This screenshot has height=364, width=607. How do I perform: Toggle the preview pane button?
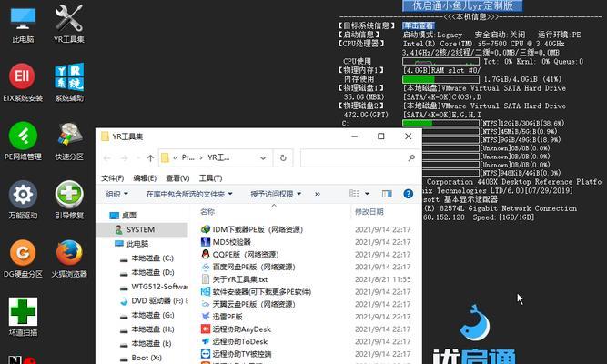pyautogui.click(x=387, y=194)
